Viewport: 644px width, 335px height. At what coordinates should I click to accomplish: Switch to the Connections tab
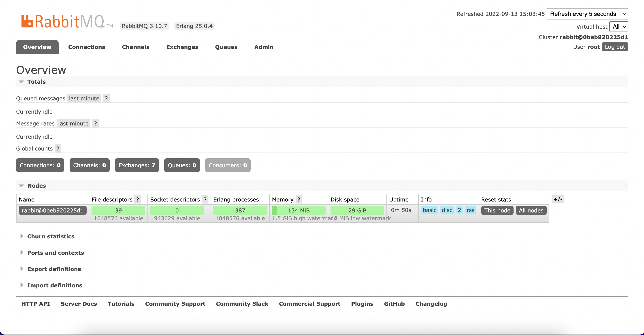(87, 47)
